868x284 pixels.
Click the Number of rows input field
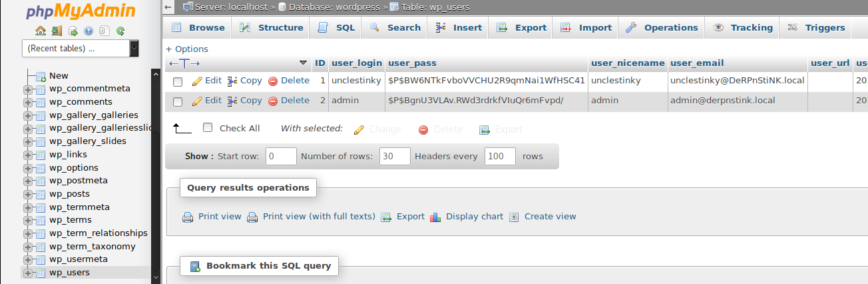coord(395,156)
